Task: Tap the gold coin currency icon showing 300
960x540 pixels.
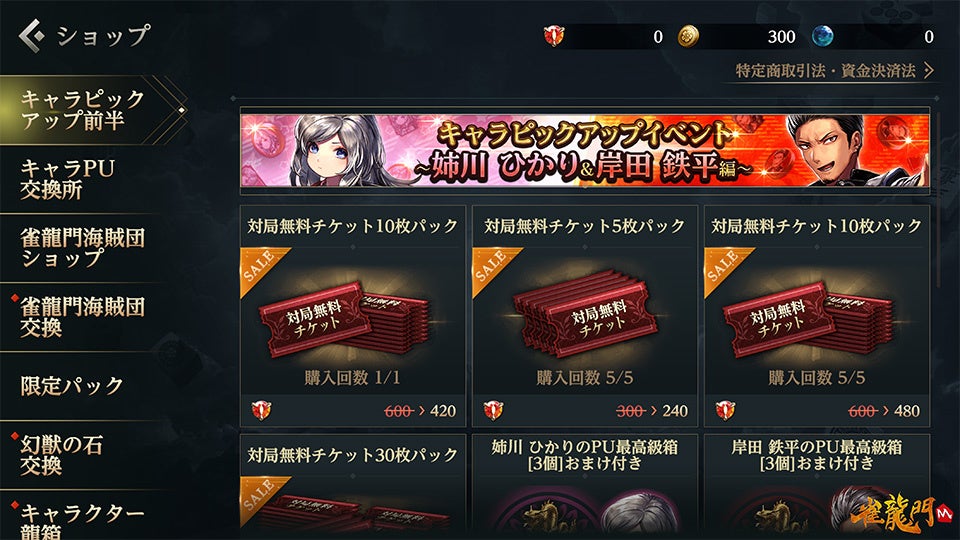Action: (688, 36)
